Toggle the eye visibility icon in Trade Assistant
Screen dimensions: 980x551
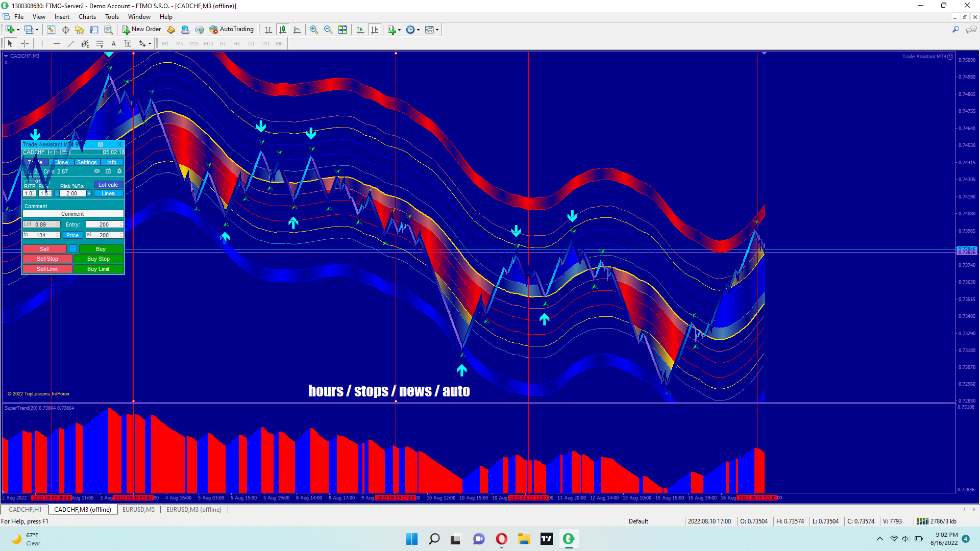(97, 171)
